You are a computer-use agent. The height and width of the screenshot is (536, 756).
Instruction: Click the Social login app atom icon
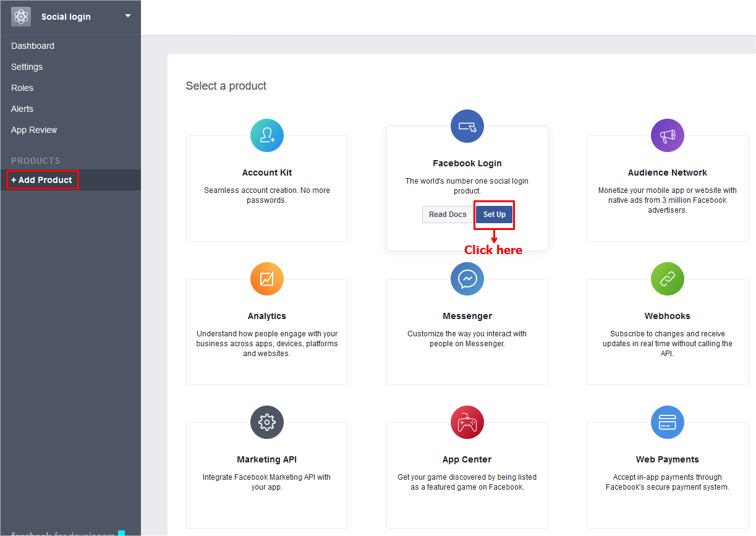coord(21,17)
